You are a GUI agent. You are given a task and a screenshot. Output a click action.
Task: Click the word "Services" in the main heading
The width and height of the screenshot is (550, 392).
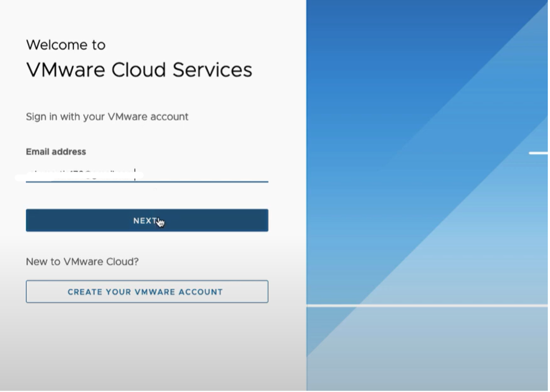pos(212,70)
